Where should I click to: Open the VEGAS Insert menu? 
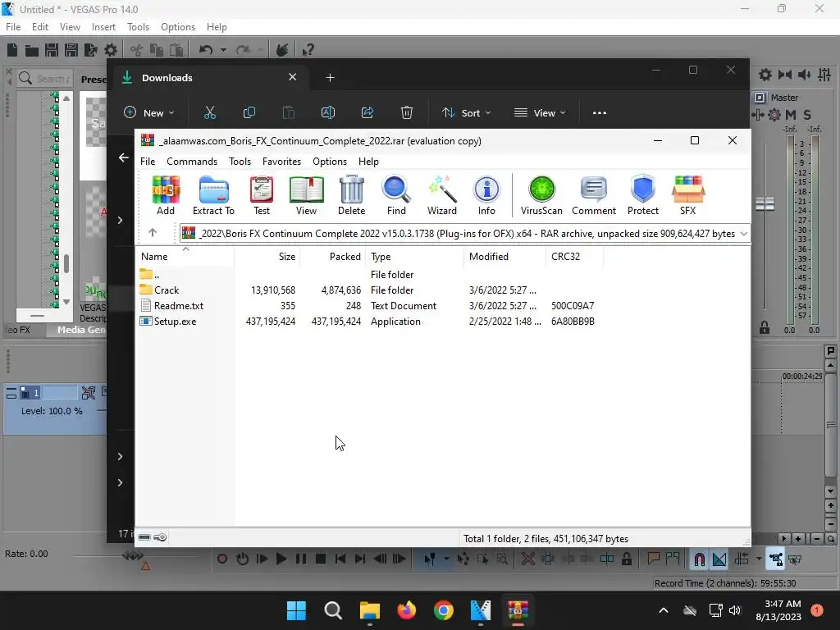(103, 27)
